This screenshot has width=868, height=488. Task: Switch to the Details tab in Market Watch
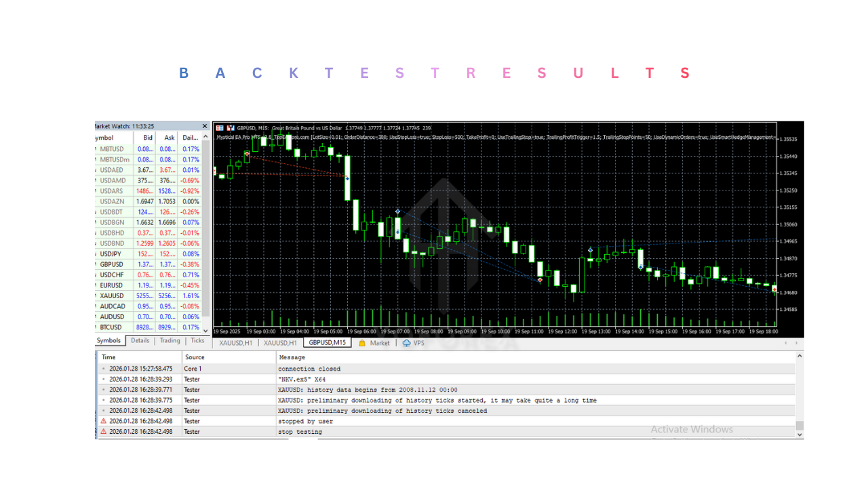point(140,340)
